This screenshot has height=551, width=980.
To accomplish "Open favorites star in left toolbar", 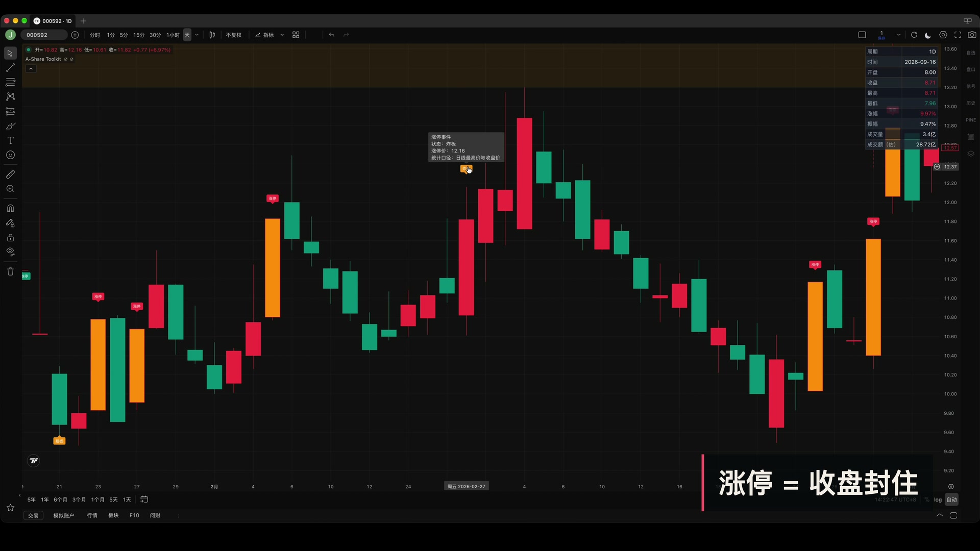I will coord(10,508).
